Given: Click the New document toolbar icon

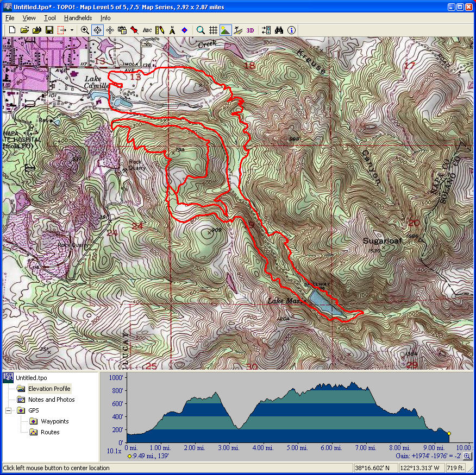Looking at the screenshot, I should 12,30.
